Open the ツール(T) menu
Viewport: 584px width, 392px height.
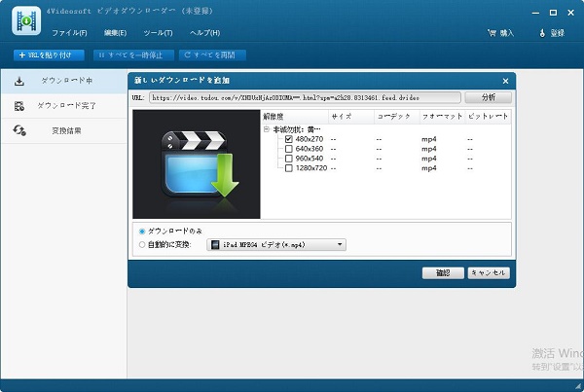tap(158, 33)
